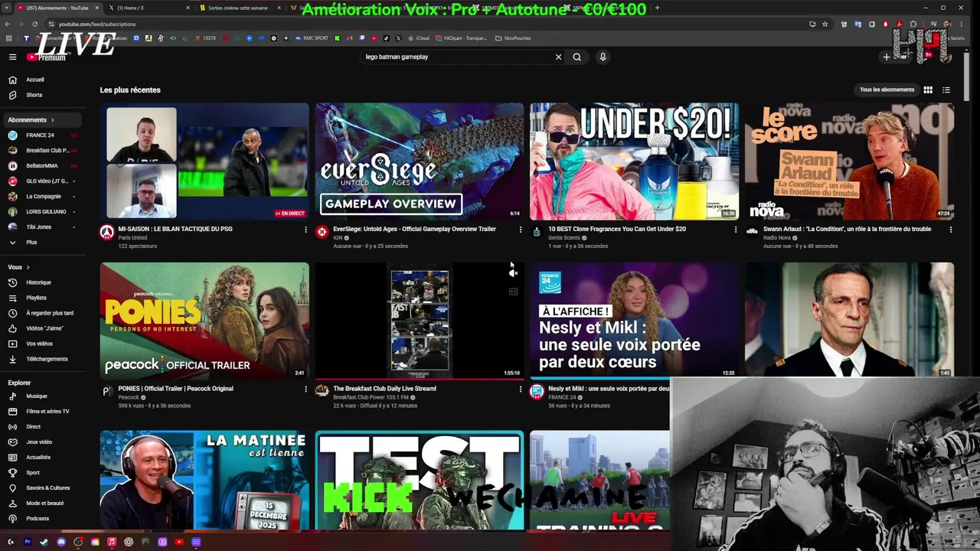Open Discord from the taskbar
The image size is (980, 551).
tap(61, 542)
